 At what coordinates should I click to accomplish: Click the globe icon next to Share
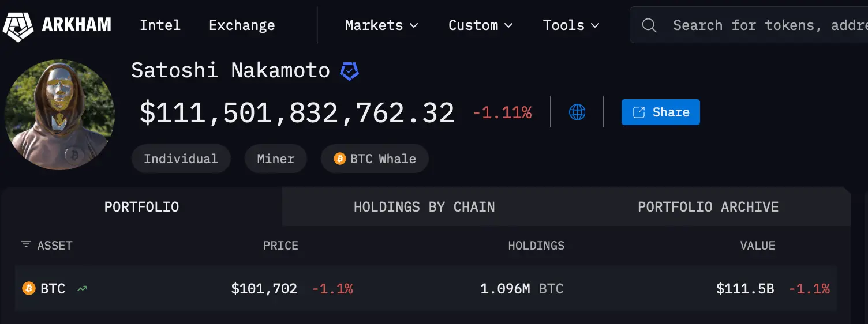tap(577, 112)
